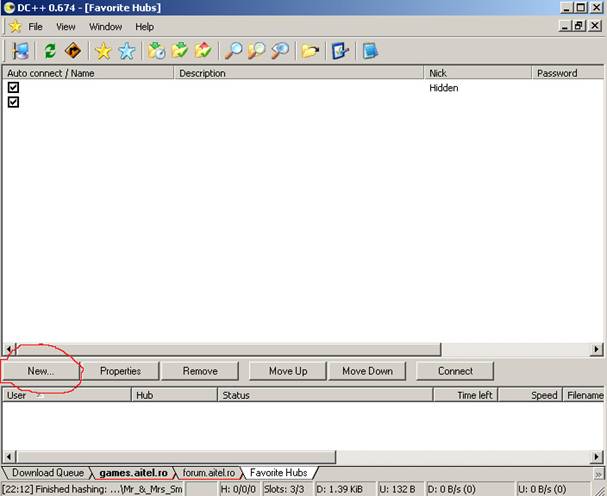The height and width of the screenshot is (496, 607).
Task: Open the View menu
Action: [x=65, y=27]
